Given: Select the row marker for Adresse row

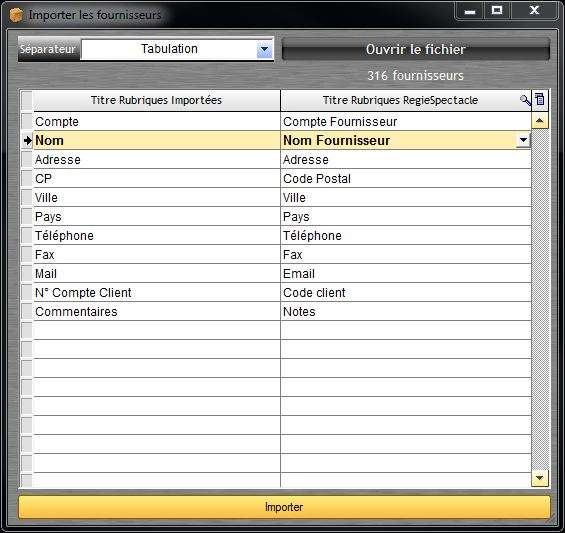Looking at the screenshot, I should [27, 159].
